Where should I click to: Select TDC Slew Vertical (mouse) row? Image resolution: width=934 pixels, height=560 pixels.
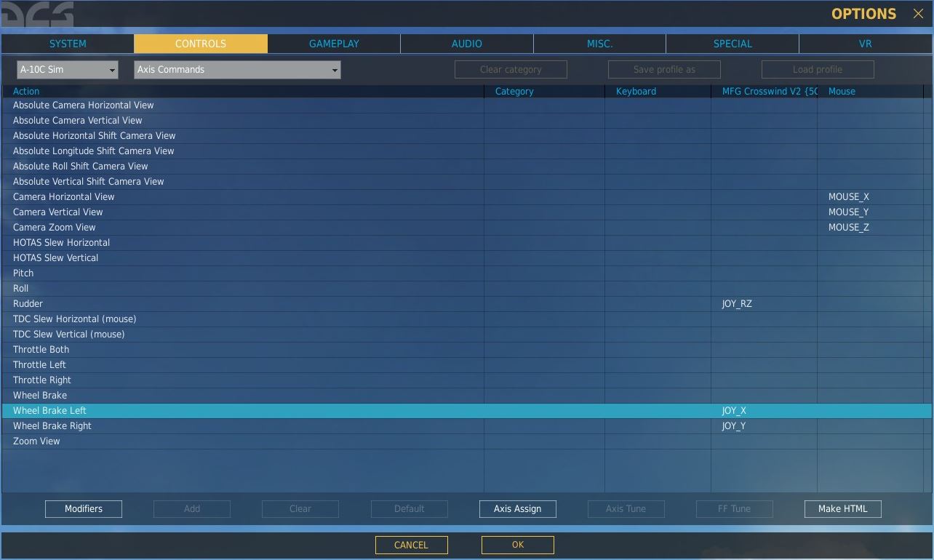pos(466,335)
